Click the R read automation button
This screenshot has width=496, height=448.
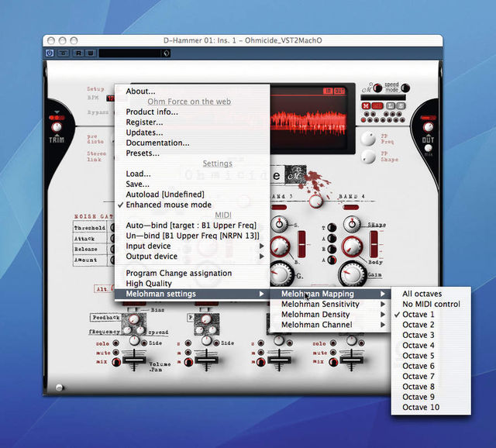[x=78, y=53]
